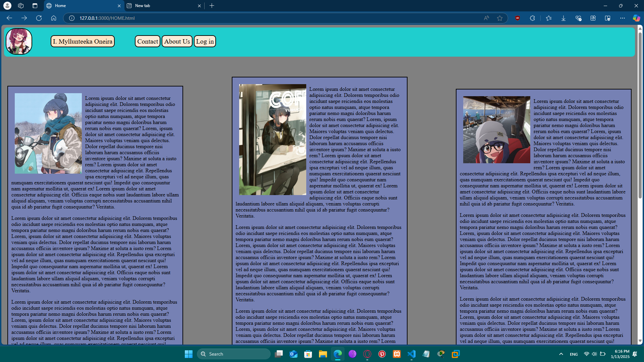Click the beanie girl selfie image

(x=497, y=130)
